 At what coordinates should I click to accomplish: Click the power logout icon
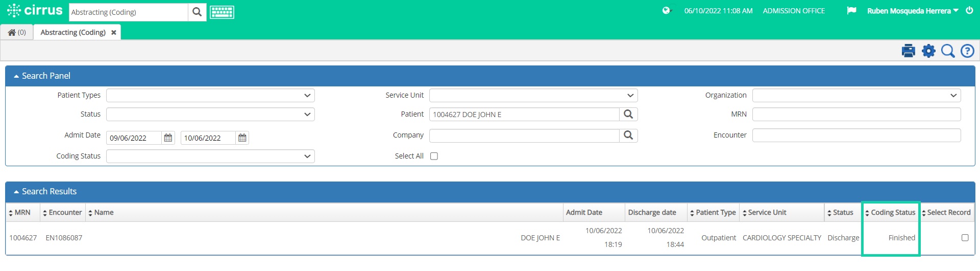(969, 11)
